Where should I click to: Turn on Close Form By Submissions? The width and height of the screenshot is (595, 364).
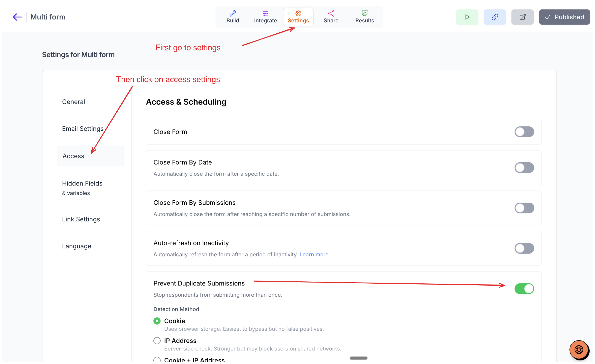click(524, 208)
